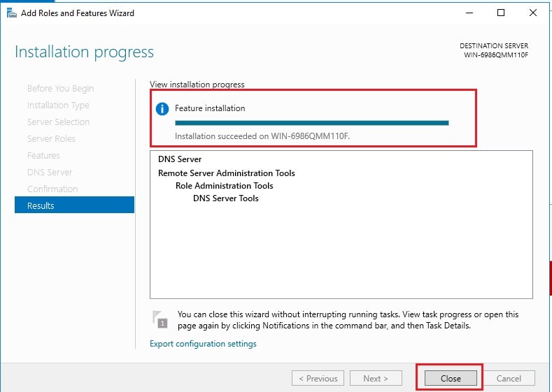
Task: Click the Previous button
Action: pos(318,378)
